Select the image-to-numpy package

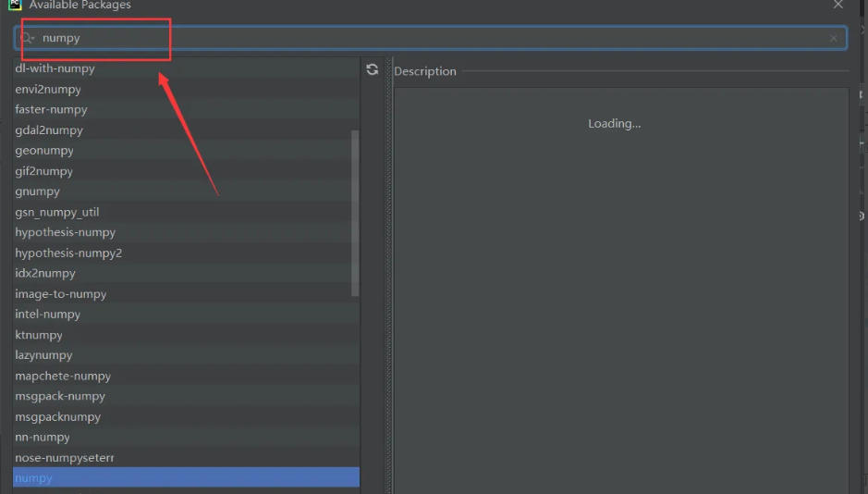point(186,294)
